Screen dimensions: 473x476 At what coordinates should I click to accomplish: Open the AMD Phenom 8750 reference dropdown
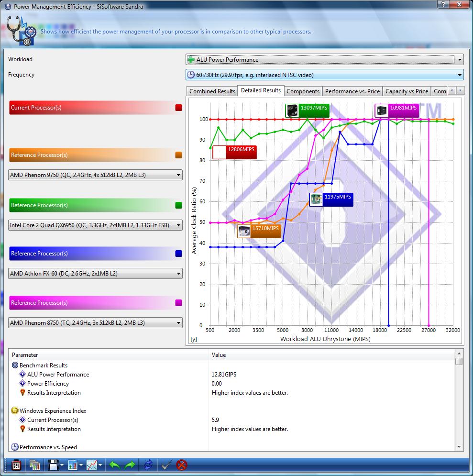[x=95, y=323]
